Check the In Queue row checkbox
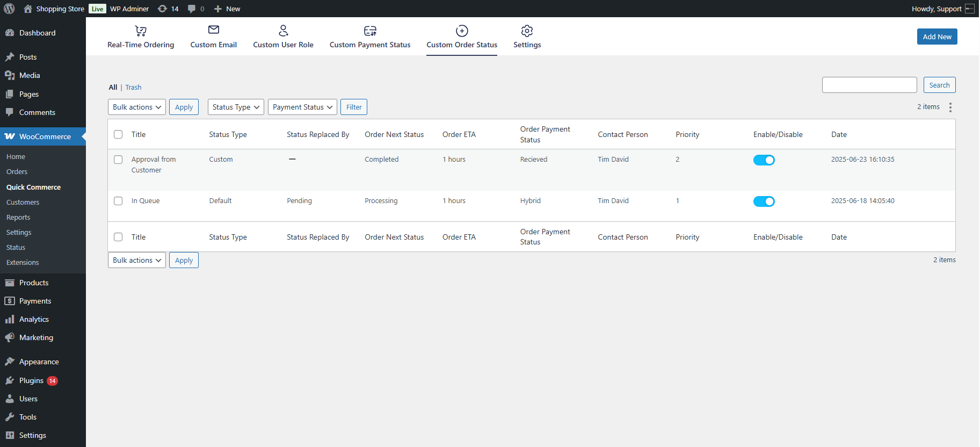Screen dimensions: 980x447 tap(118, 201)
